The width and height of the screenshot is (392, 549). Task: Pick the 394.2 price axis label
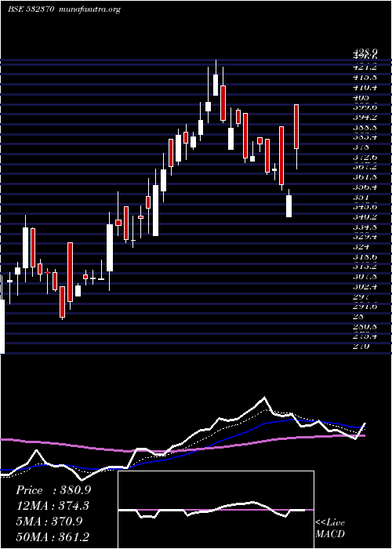365,117
